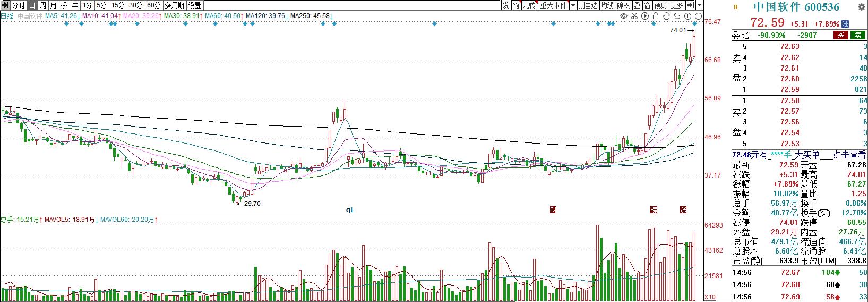Toggle the 九转 indicator
The width and height of the screenshot is (868, 302).
(529, 5)
